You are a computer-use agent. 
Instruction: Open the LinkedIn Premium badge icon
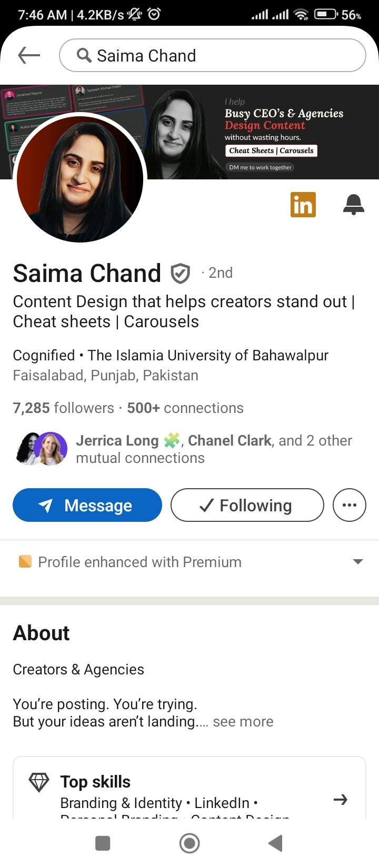click(303, 205)
